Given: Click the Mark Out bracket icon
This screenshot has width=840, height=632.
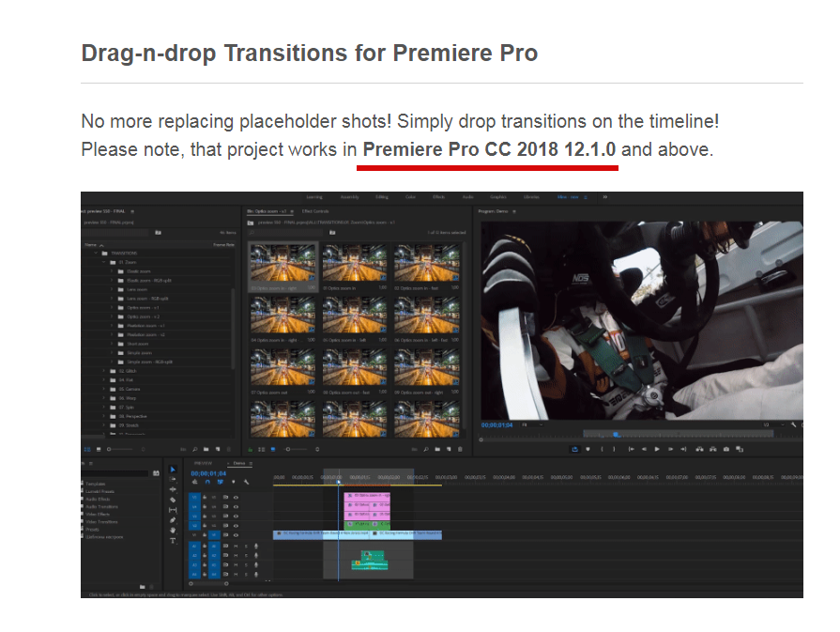Looking at the screenshot, I should coord(614,449).
